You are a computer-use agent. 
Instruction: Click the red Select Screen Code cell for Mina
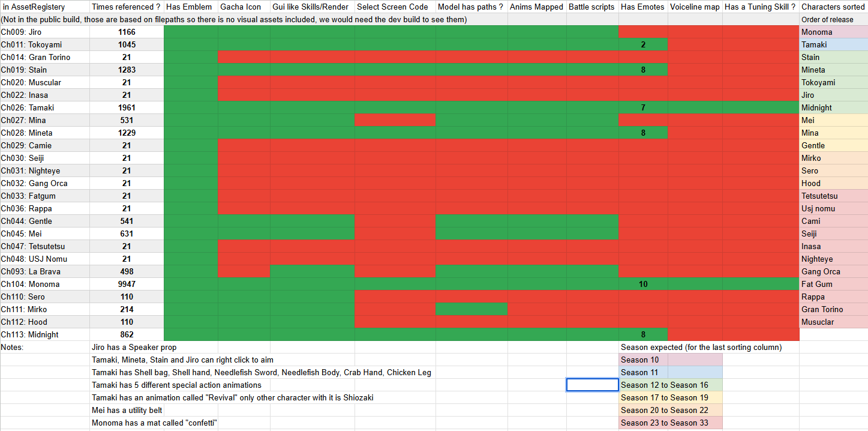click(395, 120)
